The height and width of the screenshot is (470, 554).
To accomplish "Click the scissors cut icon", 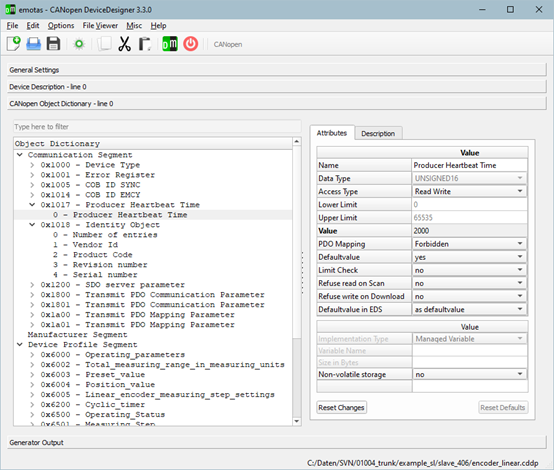I will tap(124, 44).
